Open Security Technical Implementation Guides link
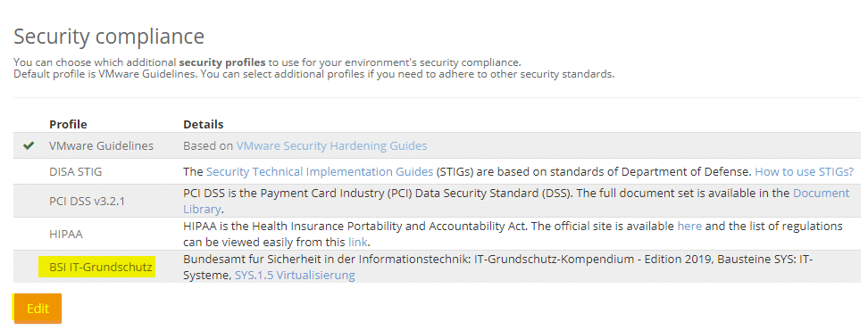 click(320, 172)
